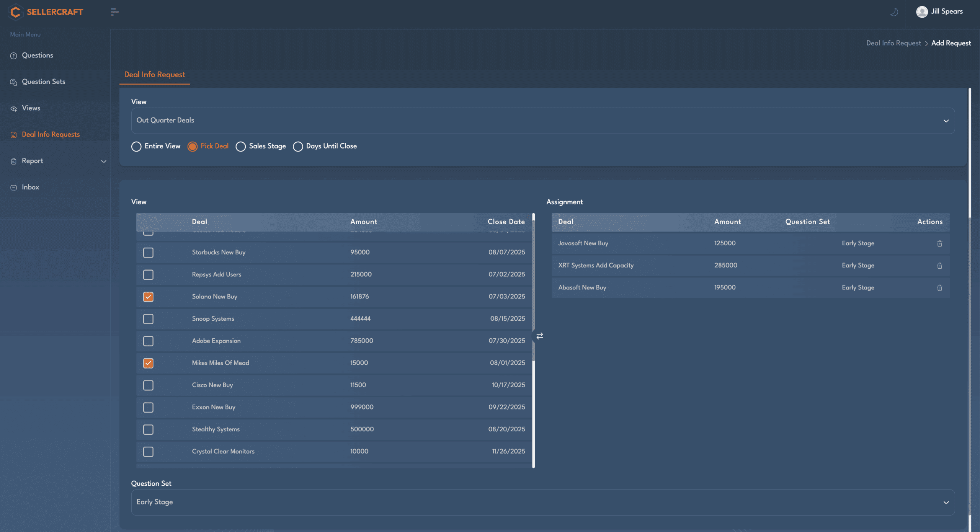
Task: Expand the Report menu chevron
Action: pyautogui.click(x=103, y=161)
